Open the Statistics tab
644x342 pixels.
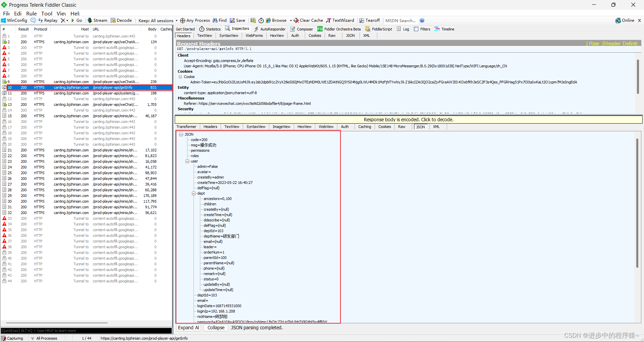pos(210,29)
